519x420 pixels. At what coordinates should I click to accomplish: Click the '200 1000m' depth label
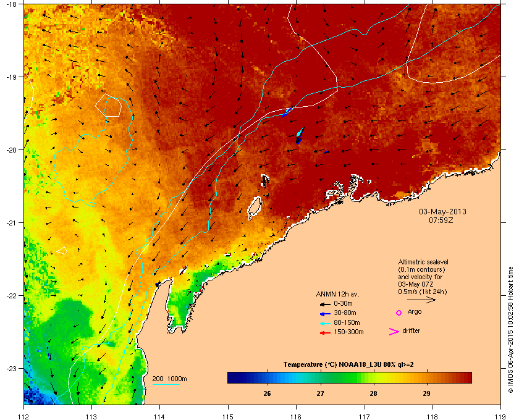coord(169,379)
